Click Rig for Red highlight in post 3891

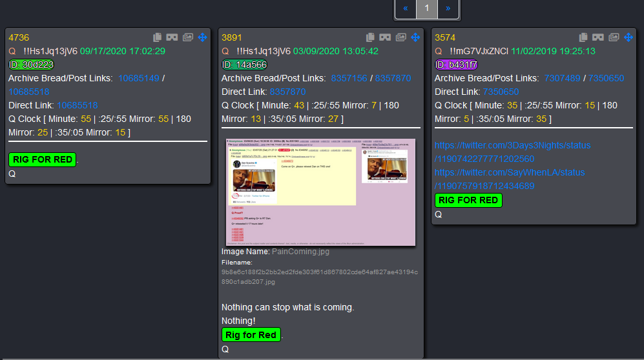tap(251, 335)
